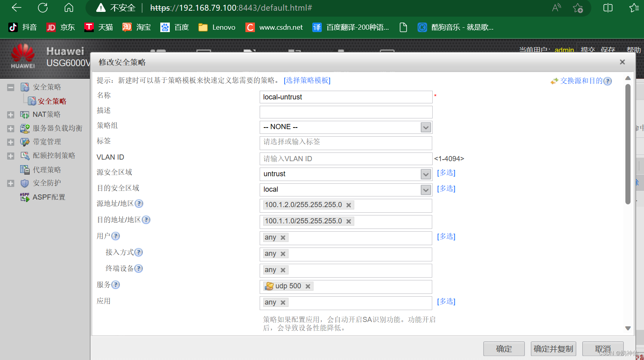Reload the current browser page
Screen dimensions: 644x360
(43, 8)
